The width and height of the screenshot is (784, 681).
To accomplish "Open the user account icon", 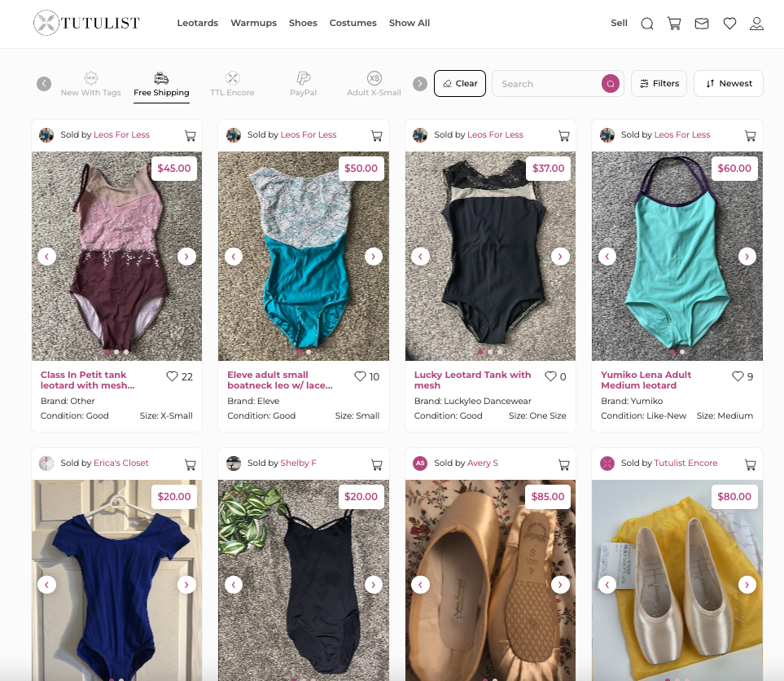I will (x=756, y=24).
